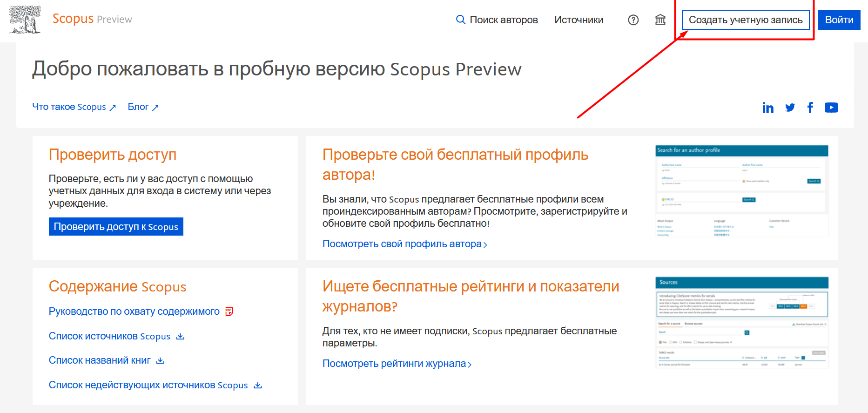Visit the Facebook icon link

pyautogui.click(x=810, y=108)
